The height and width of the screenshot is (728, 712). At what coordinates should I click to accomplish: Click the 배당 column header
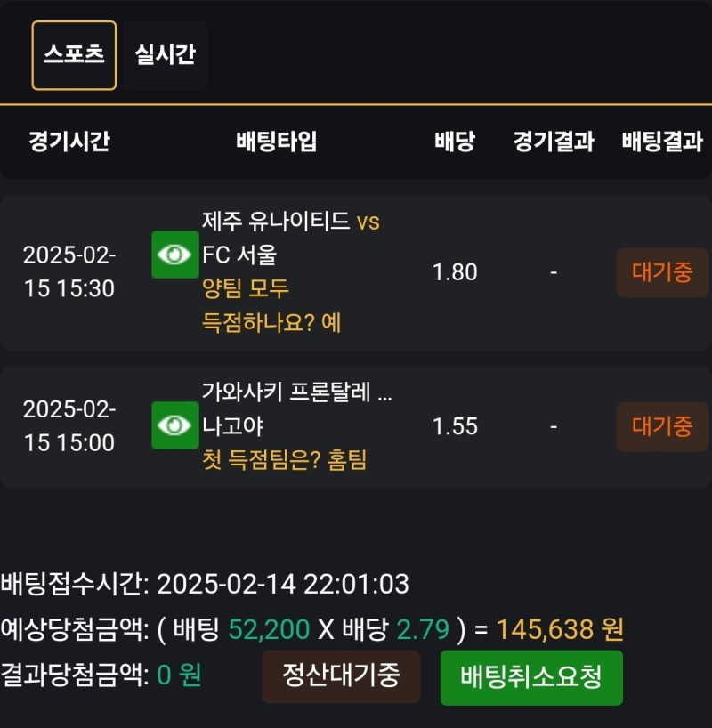[455, 142]
